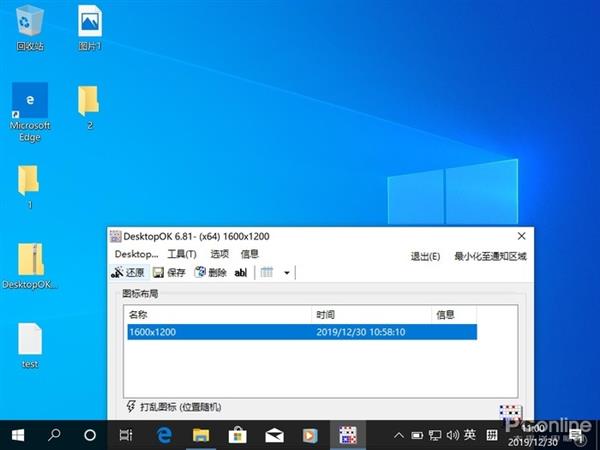Click the 英 input language indicator
Screen dimensions: 600x450
coord(470,434)
